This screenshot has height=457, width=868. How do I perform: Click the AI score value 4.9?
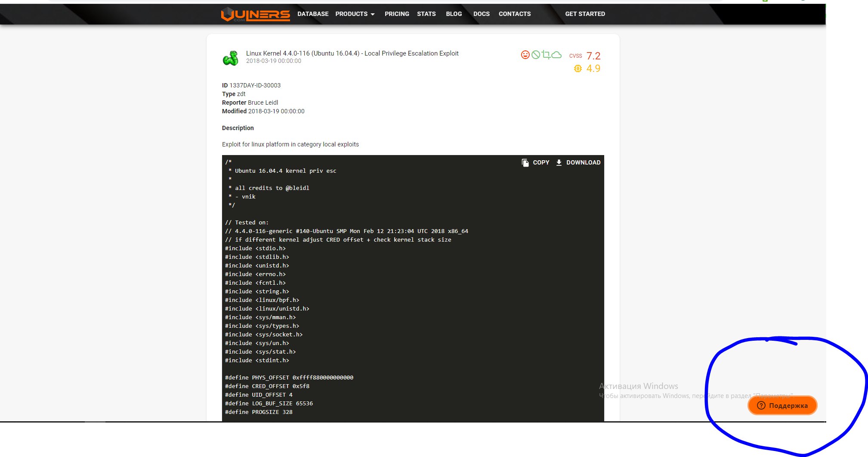click(593, 68)
